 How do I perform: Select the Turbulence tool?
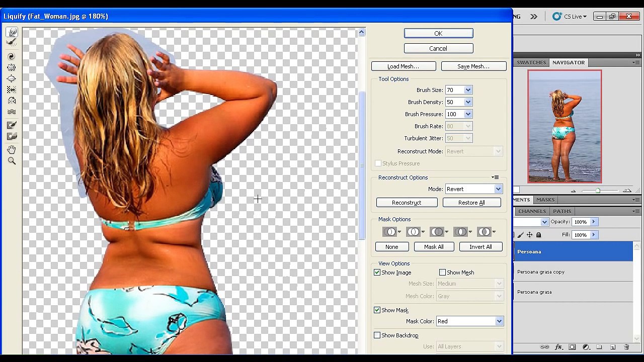click(12, 112)
